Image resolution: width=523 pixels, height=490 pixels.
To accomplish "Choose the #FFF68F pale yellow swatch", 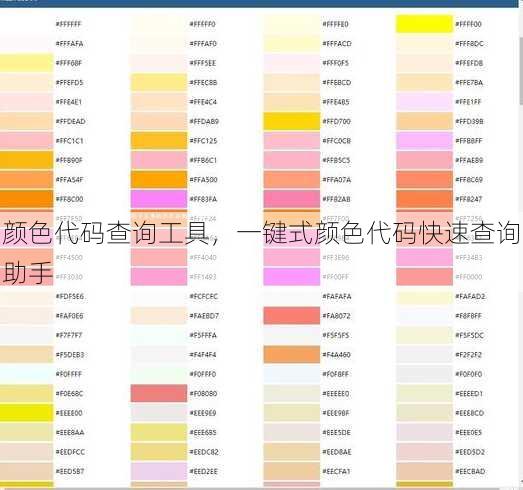I will click(26, 63).
